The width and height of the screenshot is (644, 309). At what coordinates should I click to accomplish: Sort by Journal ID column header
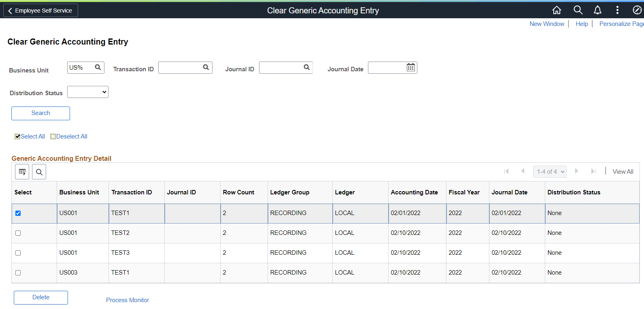pyautogui.click(x=181, y=192)
